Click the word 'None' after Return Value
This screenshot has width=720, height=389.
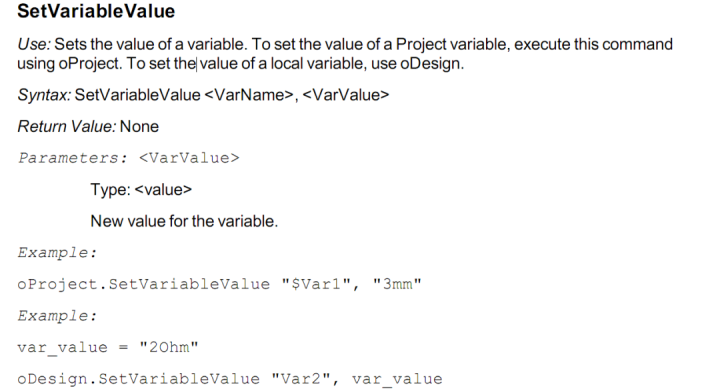139,126
